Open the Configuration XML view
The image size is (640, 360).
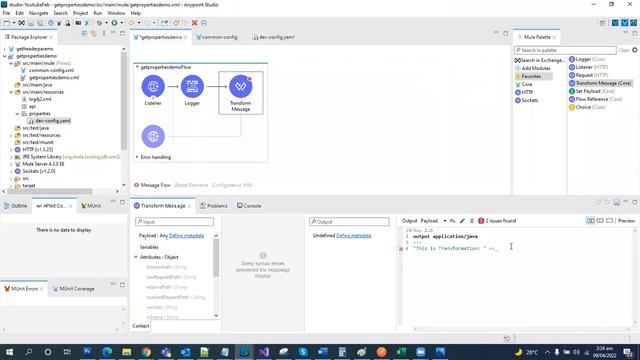pyautogui.click(x=232, y=185)
